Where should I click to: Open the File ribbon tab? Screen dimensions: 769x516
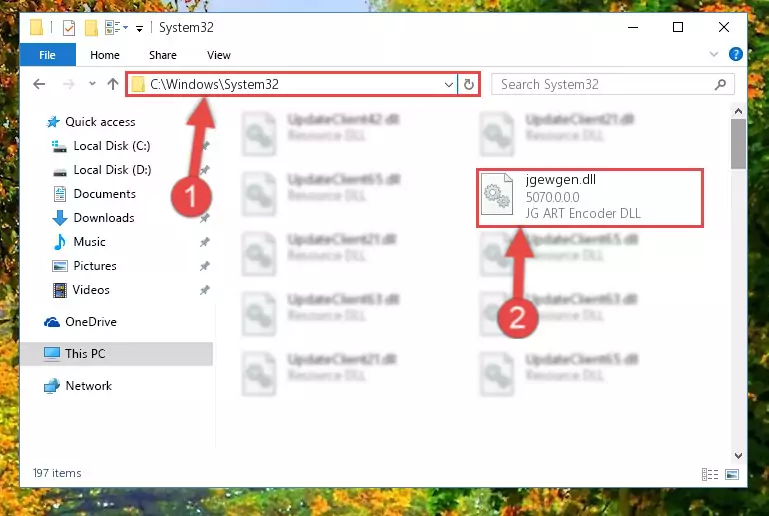pos(47,55)
